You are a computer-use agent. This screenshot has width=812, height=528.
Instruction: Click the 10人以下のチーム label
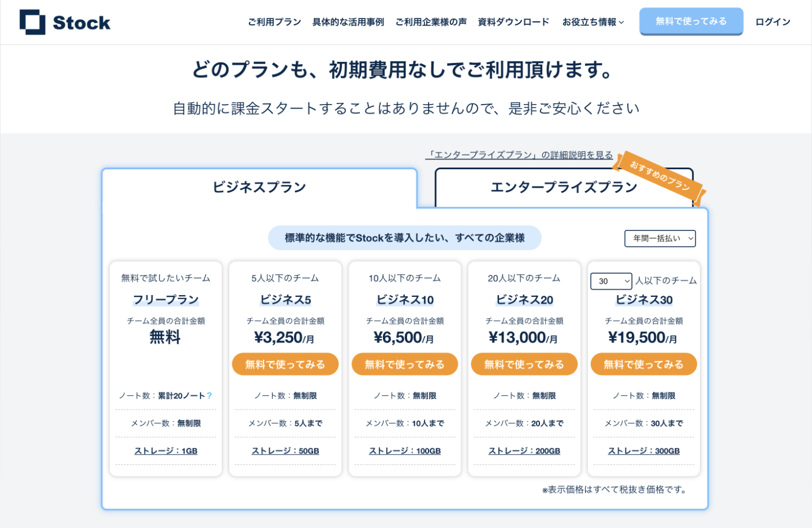click(x=405, y=278)
